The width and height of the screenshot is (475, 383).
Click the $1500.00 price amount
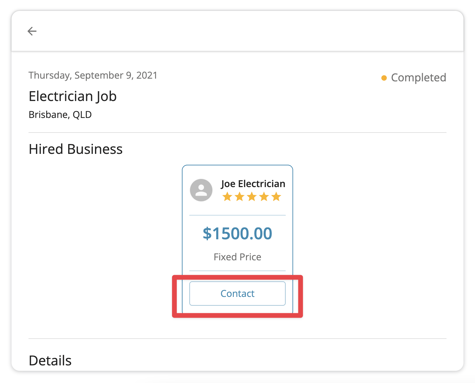(237, 233)
